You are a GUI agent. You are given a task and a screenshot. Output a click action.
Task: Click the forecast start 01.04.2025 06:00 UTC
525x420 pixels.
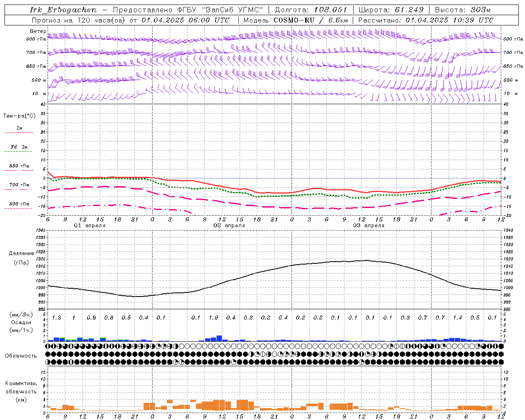(185, 20)
